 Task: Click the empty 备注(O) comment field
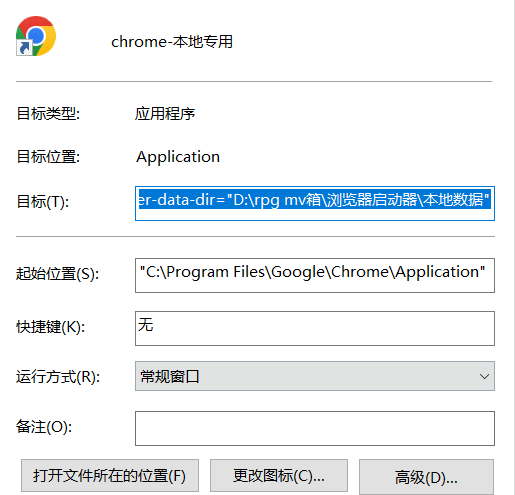point(315,428)
